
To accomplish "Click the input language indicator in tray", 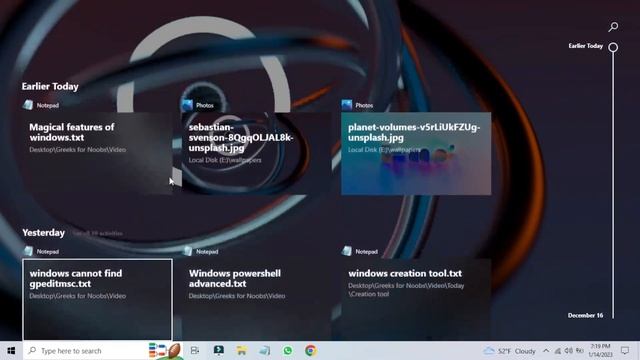I will click(x=579, y=351).
